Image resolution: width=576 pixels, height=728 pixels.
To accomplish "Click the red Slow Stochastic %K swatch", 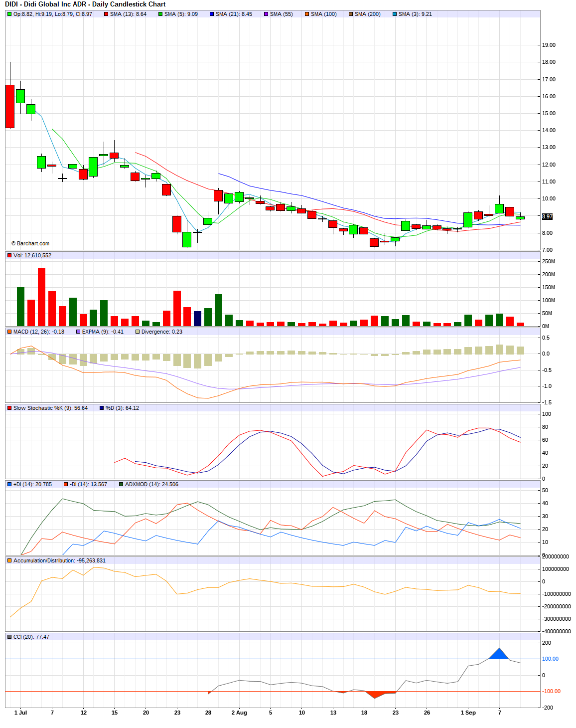I will 9,408.
